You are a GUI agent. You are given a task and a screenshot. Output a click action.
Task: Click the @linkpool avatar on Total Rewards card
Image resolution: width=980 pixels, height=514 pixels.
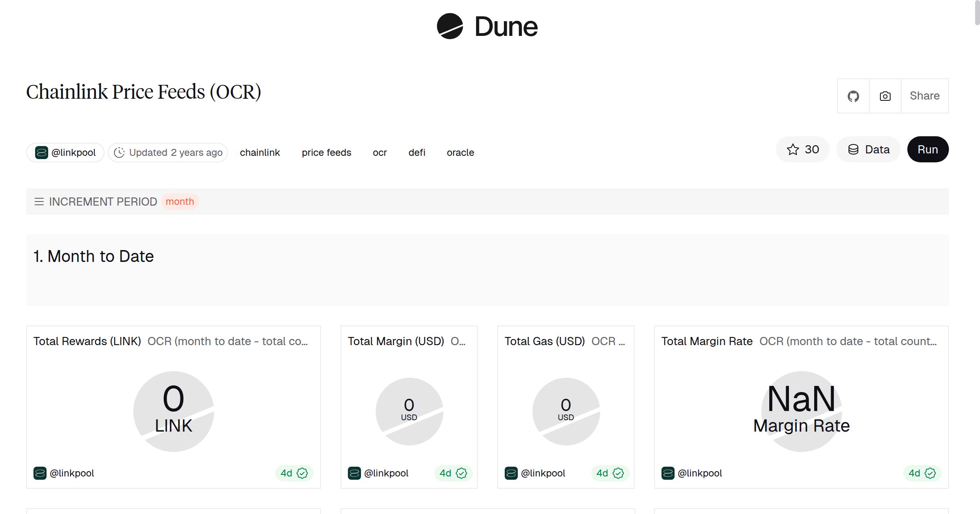[40, 473]
